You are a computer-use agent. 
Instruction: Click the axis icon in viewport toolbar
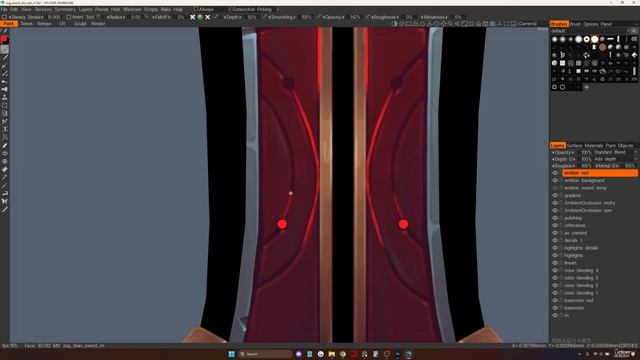point(500,24)
